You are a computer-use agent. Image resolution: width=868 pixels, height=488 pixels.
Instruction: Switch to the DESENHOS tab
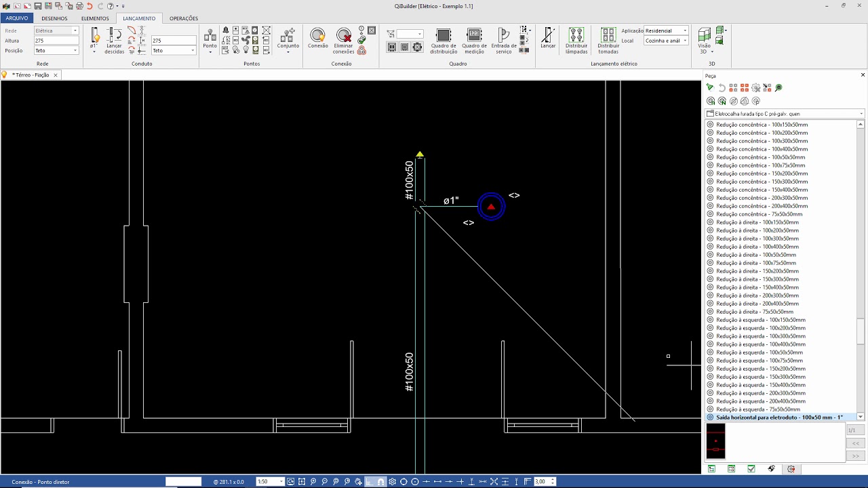pos(54,18)
